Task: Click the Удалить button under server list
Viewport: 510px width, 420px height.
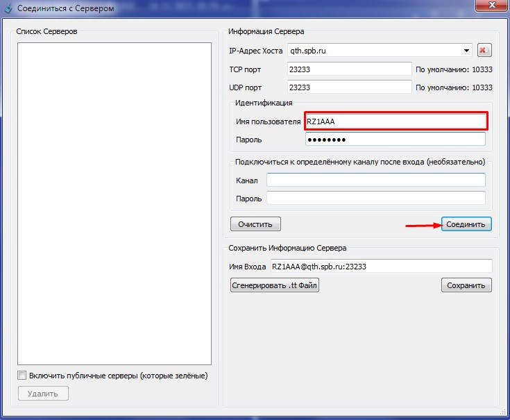Action: (x=43, y=394)
